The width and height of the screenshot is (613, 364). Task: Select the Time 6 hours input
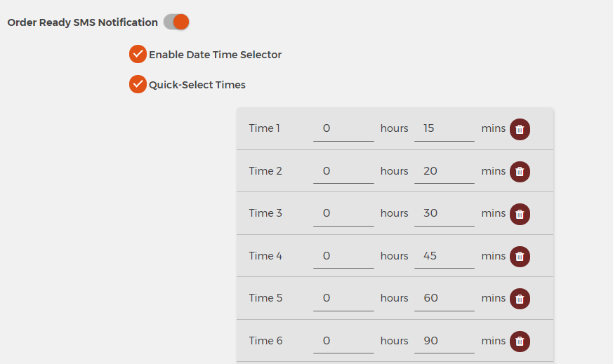coord(343,341)
